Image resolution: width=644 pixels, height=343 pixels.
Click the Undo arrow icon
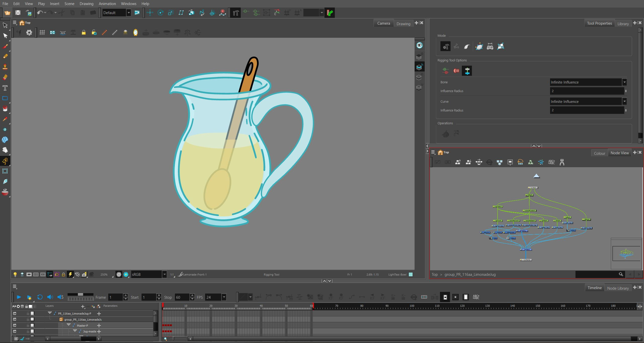pyautogui.click(x=40, y=13)
